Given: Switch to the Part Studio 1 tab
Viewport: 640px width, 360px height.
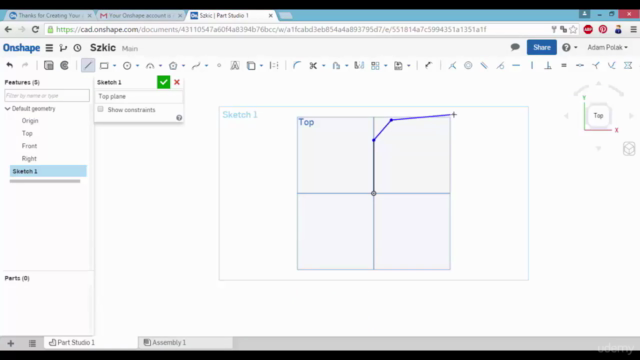Looking at the screenshot, I should click(x=72, y=342).
